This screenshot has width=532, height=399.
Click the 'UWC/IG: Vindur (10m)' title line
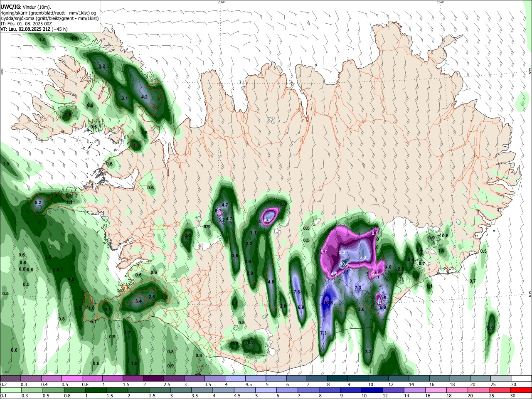25,7
